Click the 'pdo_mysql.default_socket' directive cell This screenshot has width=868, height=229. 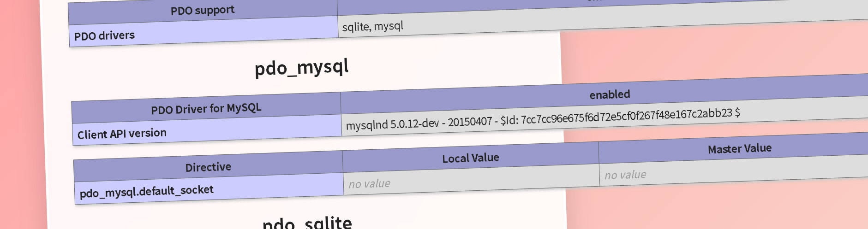(x=209, y=188)
